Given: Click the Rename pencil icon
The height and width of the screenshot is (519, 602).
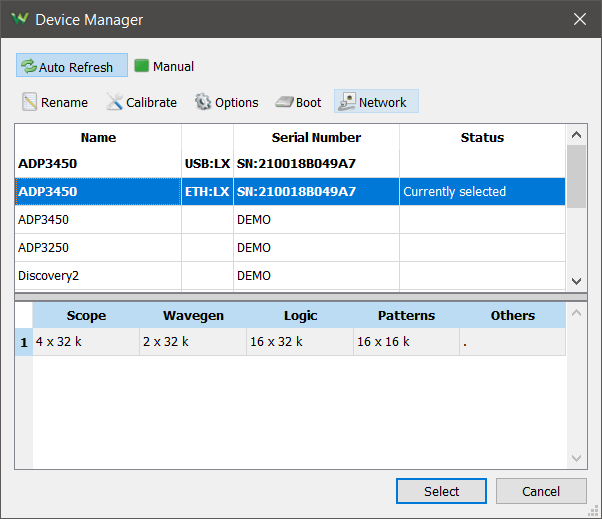Looking at the screenshot, I should (30, 102).
